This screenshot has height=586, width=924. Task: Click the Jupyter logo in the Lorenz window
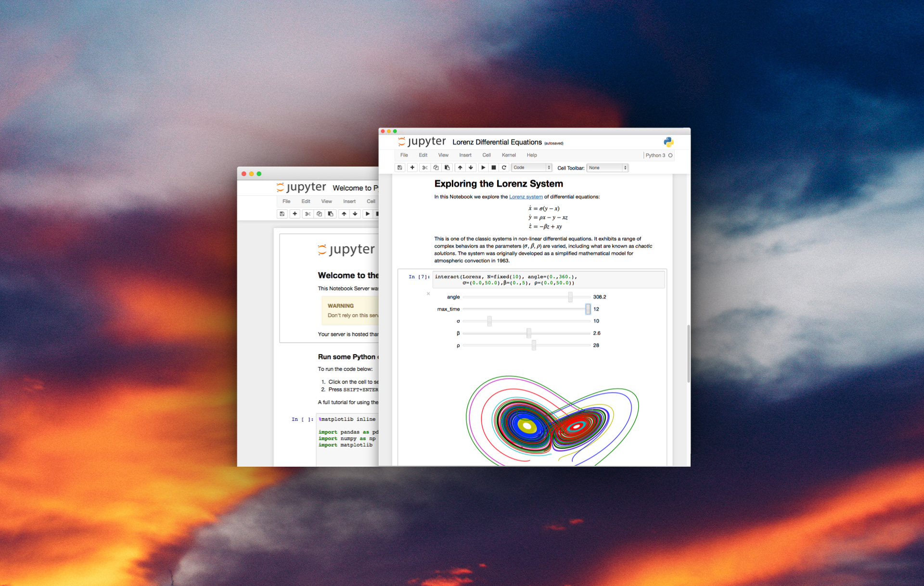pos(422,141)
